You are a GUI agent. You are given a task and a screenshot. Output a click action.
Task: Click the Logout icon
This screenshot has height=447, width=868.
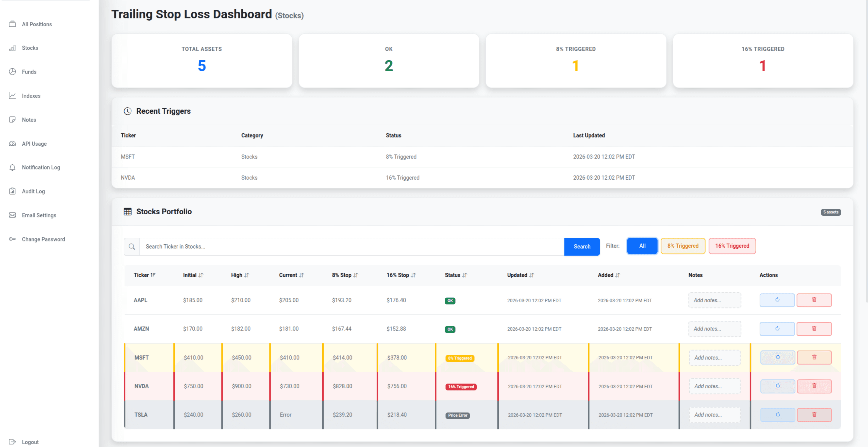point(12,442)
